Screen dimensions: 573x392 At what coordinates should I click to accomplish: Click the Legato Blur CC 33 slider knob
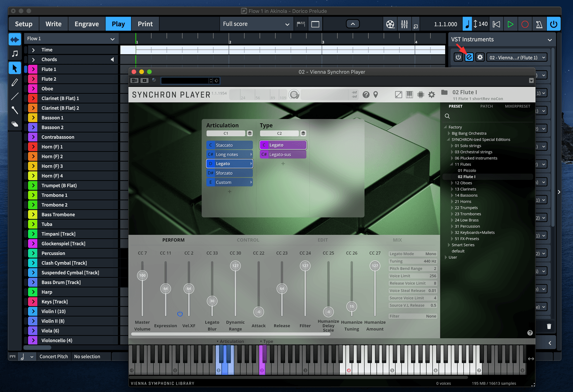212,301
